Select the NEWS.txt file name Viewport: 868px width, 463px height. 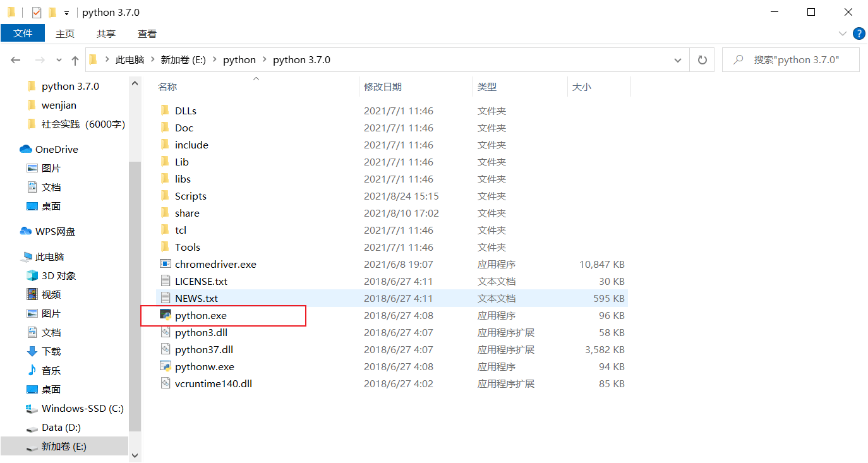coord(196,298)
